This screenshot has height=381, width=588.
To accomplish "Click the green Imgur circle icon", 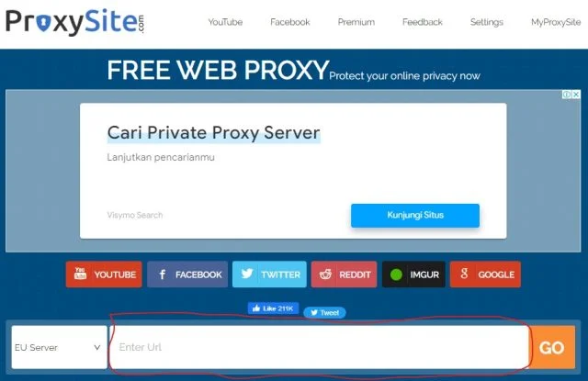I will coord(396,275).
